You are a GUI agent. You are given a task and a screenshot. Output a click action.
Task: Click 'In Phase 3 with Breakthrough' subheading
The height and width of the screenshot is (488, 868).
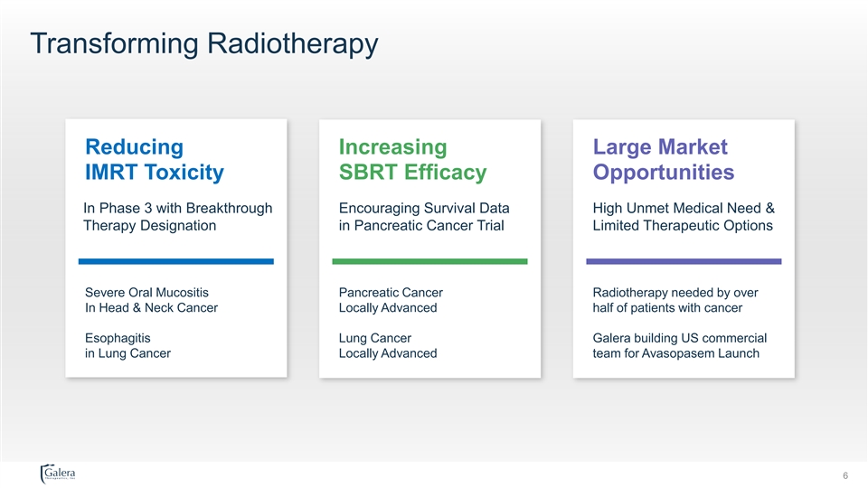177,209
